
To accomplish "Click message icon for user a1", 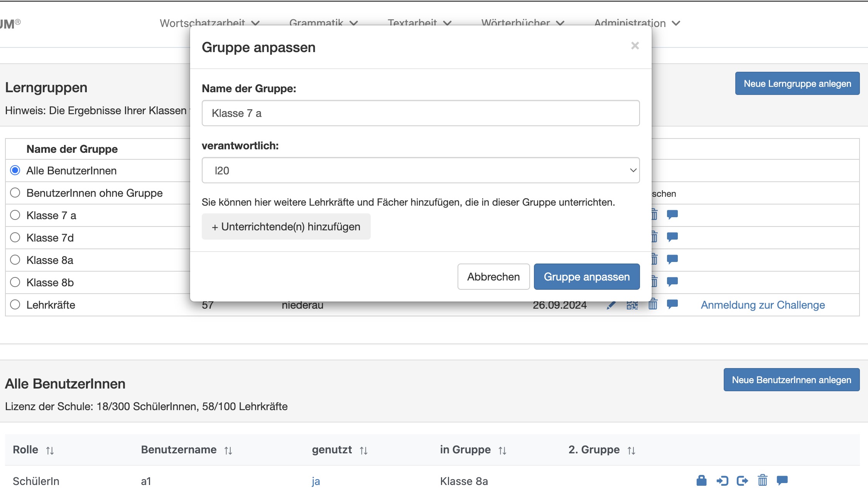I will [782, 481].
